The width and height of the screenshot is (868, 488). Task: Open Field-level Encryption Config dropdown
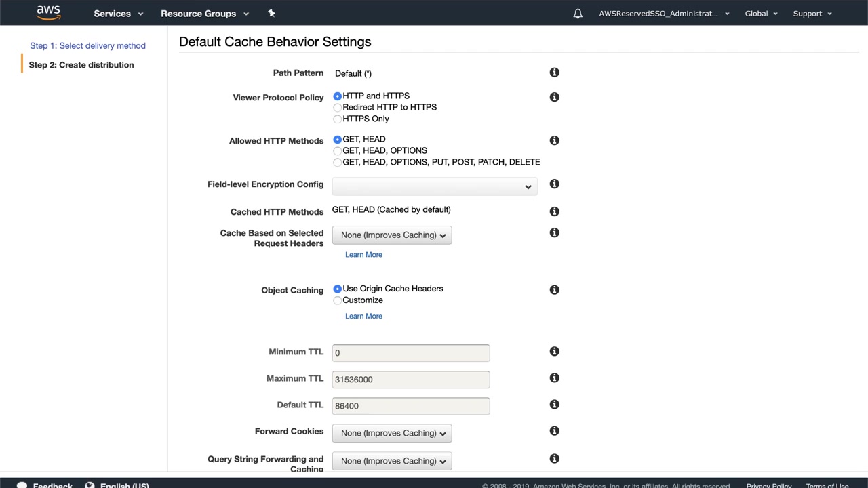(x=435, y=186)
